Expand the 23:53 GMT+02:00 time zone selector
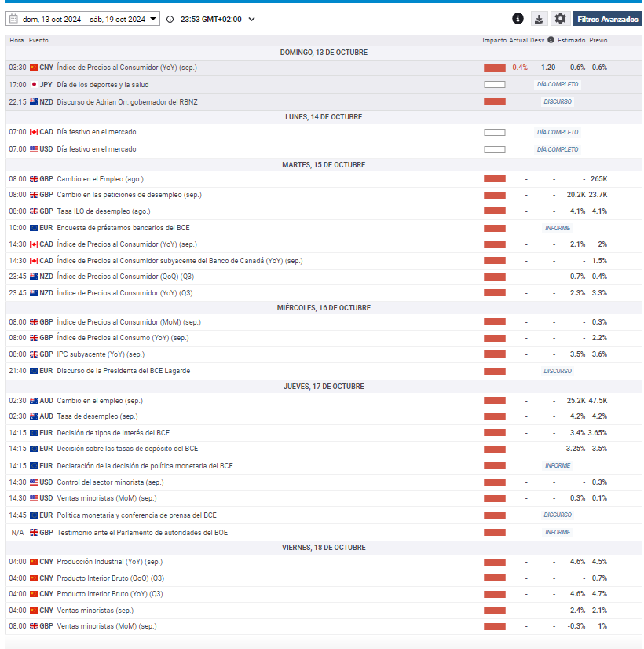This screenshot has height=649, width=644. pos(251,19)
